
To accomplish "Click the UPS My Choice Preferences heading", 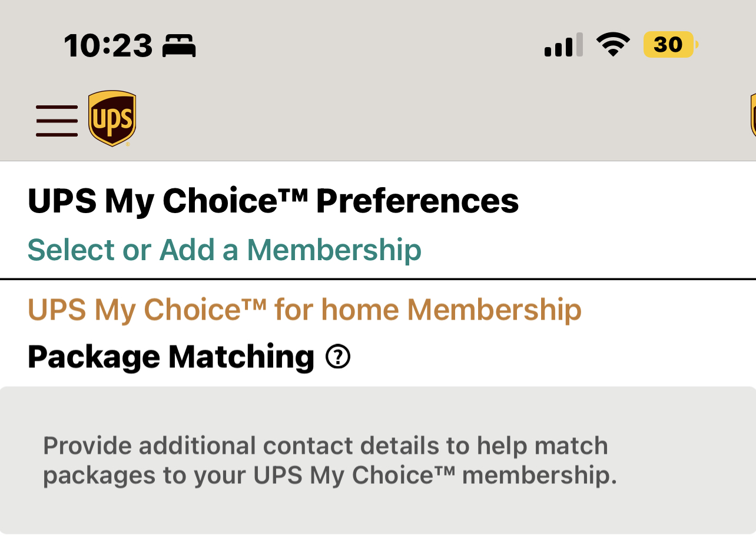I will 273,201.
